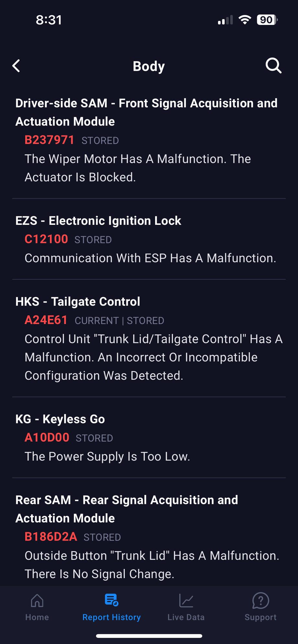Tap the EZS - Electronic Ignition Lock heading
Screen dimensions: 298x644
pyautogui.click(x=98, y=221)
